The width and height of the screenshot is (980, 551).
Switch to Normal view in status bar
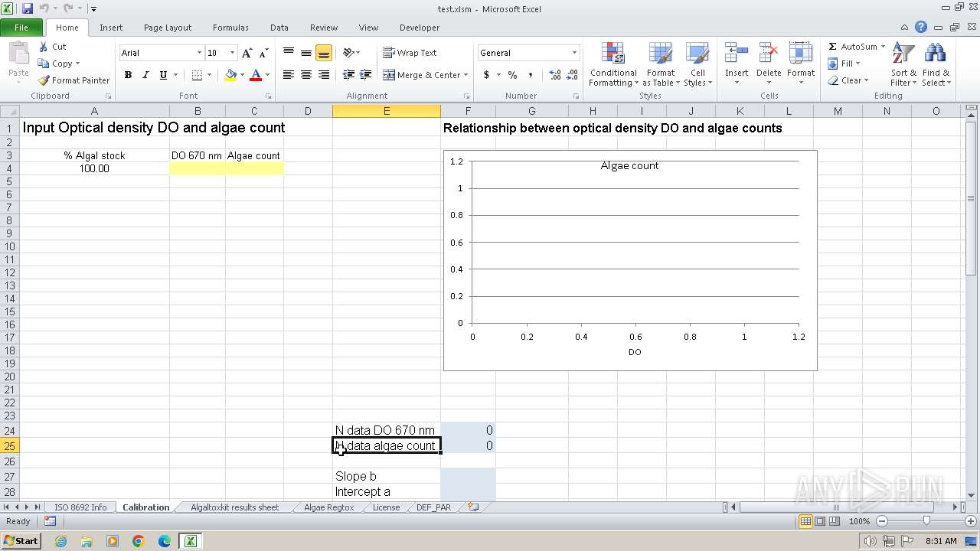pyautogui.click(x=805, y=521)
